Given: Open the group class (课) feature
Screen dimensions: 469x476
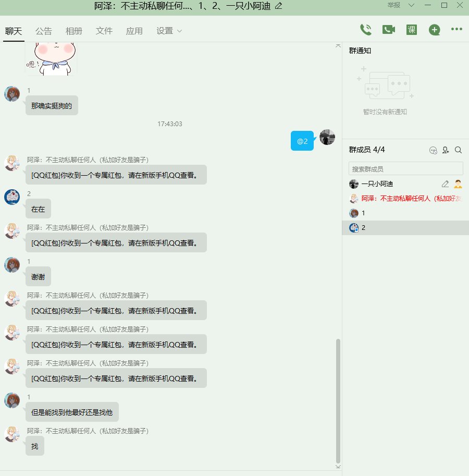Looking at the screenshot, I should (x=412, y=30).
